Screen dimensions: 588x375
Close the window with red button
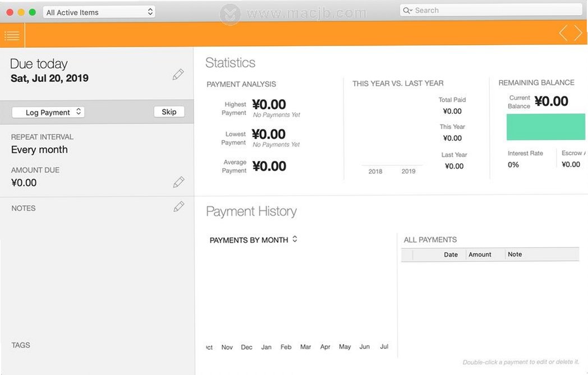pos(10,12)
